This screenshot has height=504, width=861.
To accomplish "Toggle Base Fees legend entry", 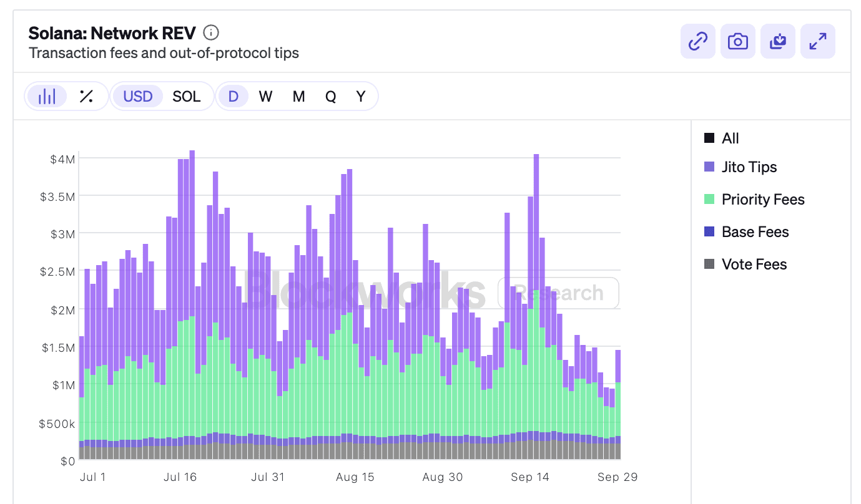I will coord(747,232).
